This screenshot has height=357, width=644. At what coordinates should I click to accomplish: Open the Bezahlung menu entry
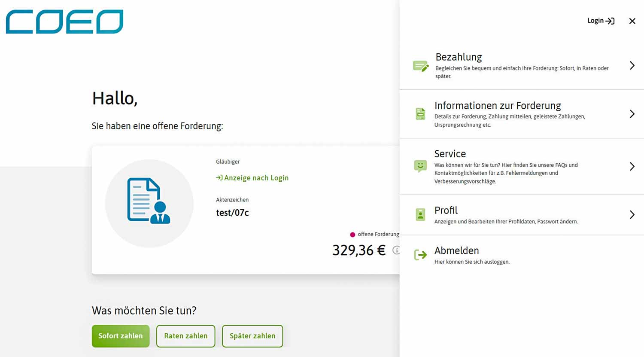[x=522, y=66]
